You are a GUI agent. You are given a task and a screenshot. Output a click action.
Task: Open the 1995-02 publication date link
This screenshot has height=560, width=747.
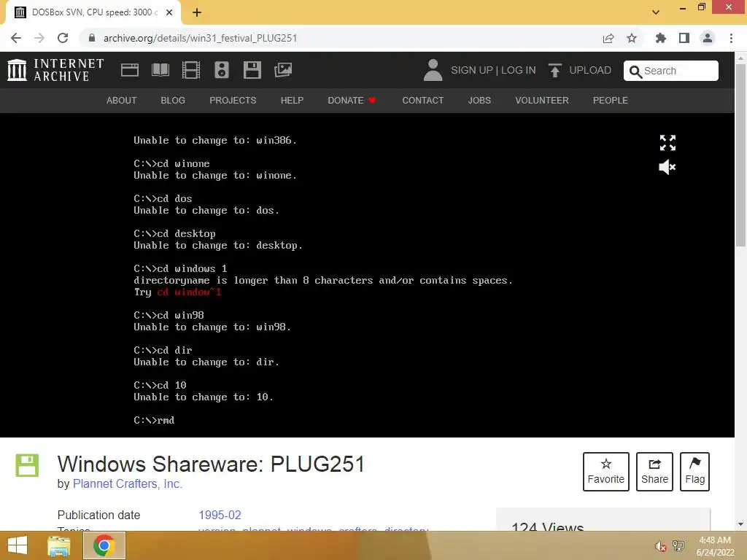220,516
